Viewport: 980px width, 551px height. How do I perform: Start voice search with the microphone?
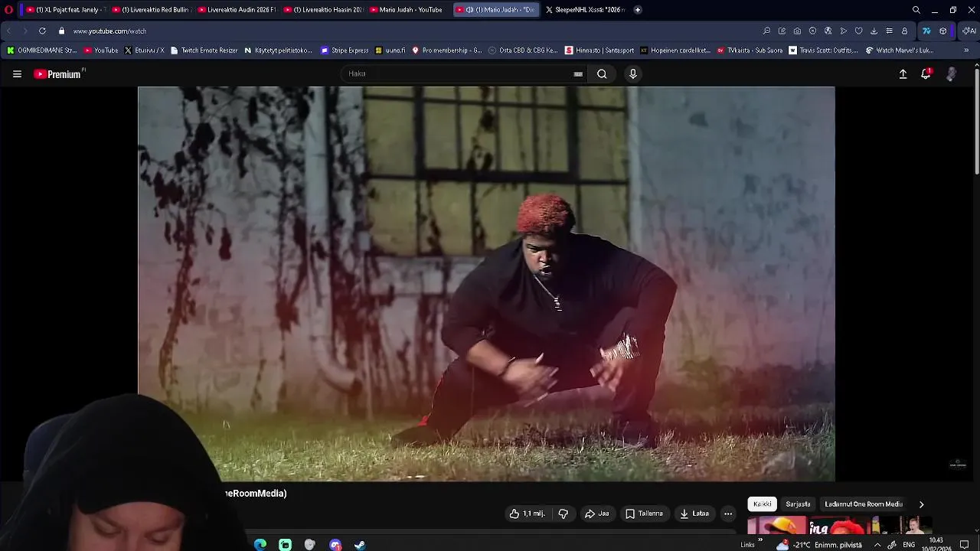tap(632, 74)
